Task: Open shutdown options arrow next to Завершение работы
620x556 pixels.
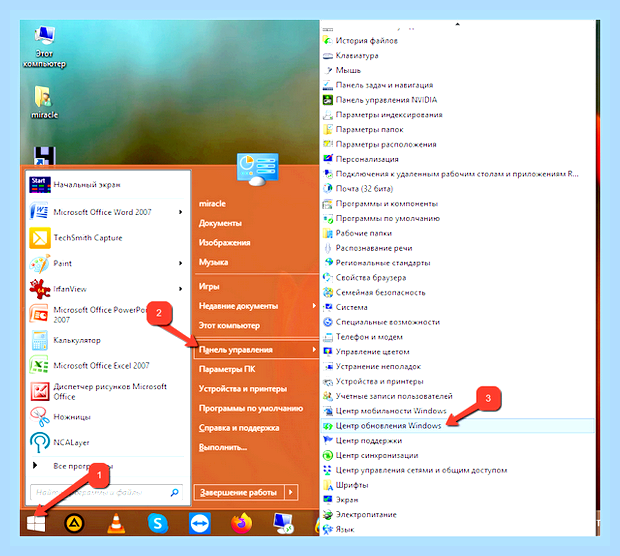Action: click(291, 492)
